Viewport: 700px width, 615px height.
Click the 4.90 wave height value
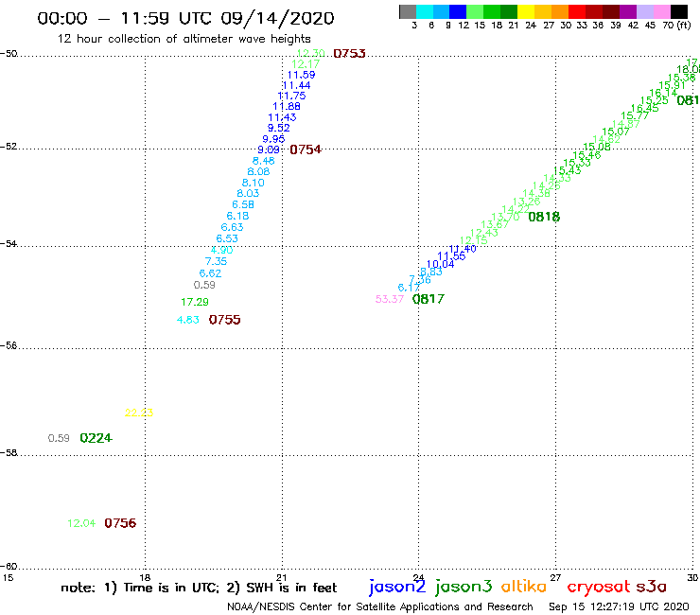[x=222, y=250]
